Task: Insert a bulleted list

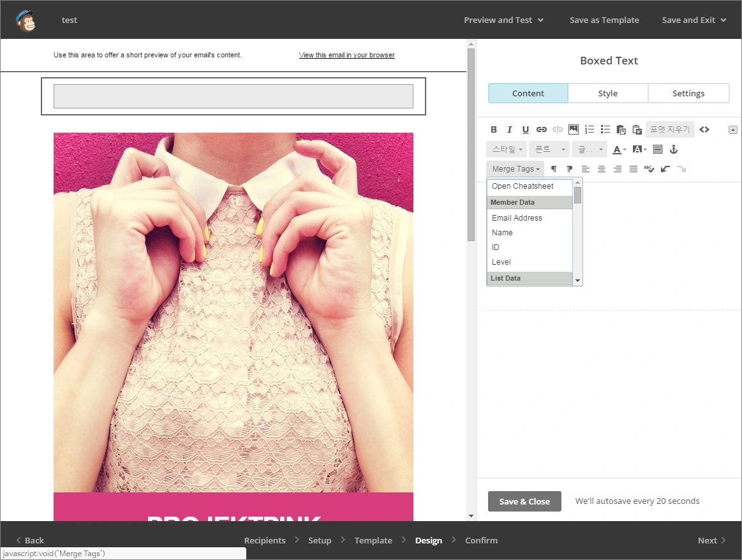Action: (x=605, y=129)
